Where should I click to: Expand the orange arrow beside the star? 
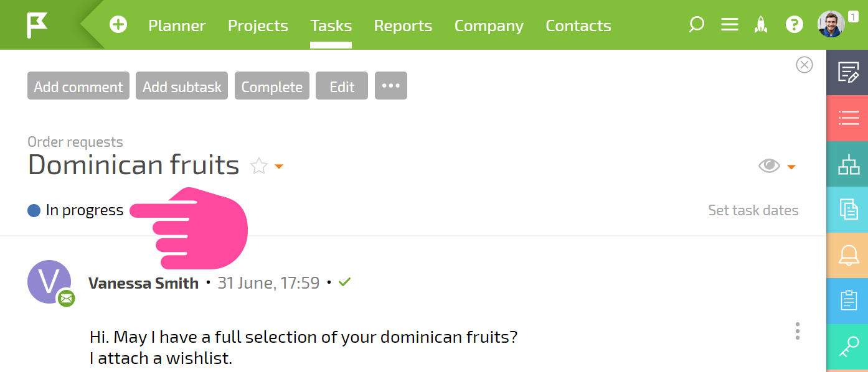point(279,167)
